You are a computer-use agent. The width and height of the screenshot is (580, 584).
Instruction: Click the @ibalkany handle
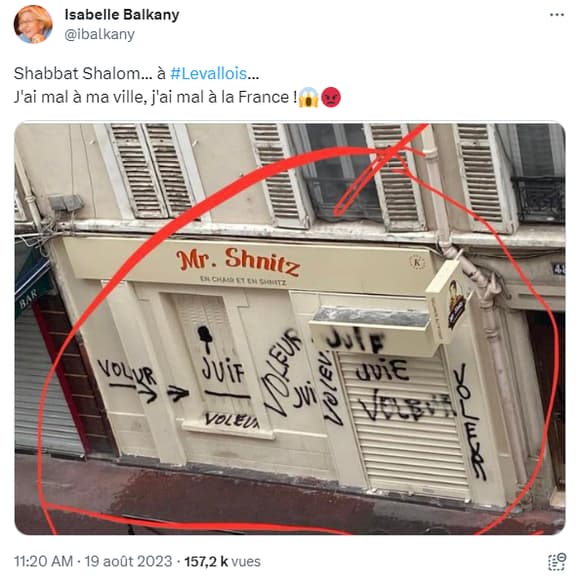pos(99,34)
